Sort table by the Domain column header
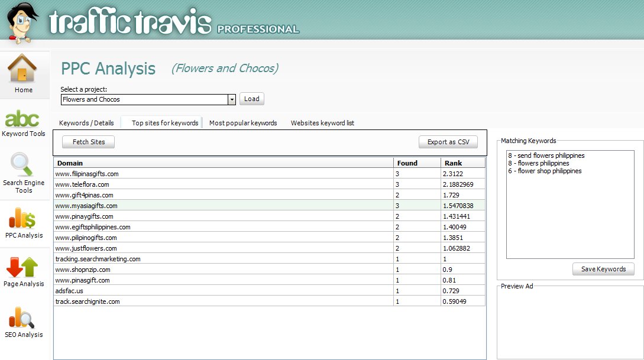 pyautogui.click(x=224, y=163)
